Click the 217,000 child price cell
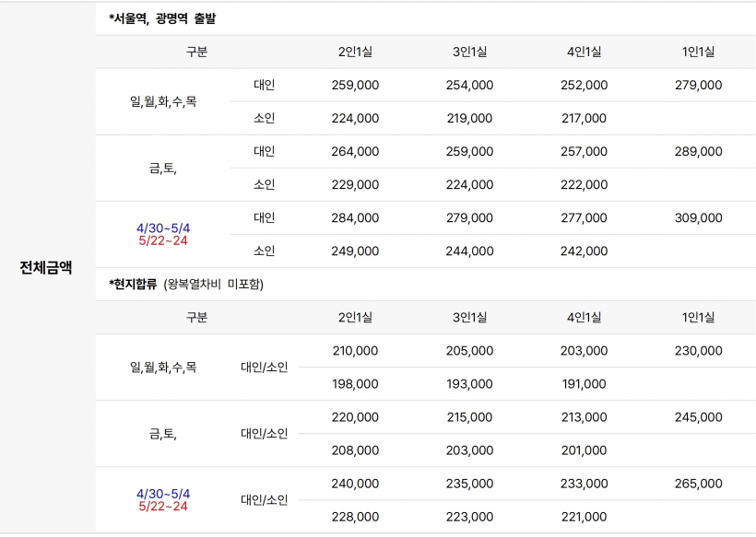 584,118
